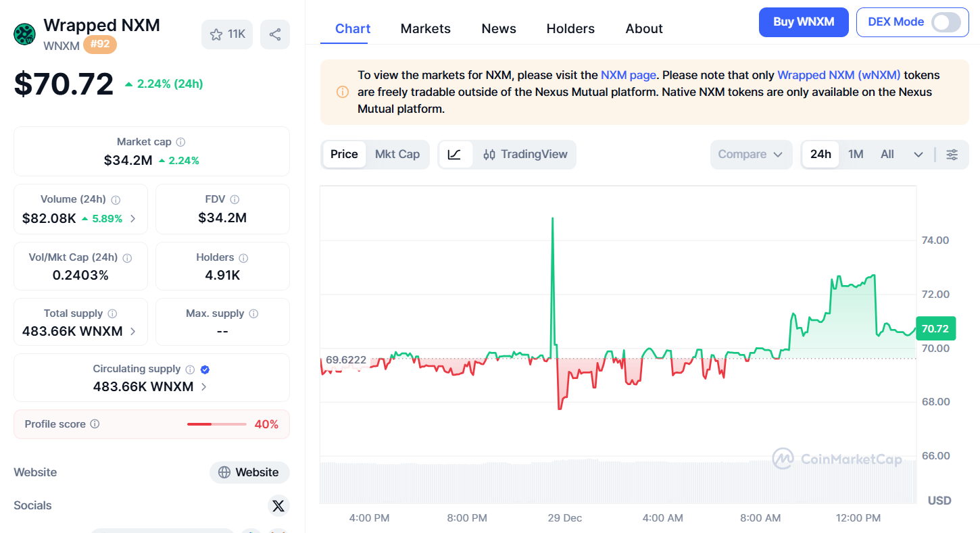Select the 1M time range
Screen dimensions: 980x533
pyautogui.click(x=856, y=155)
